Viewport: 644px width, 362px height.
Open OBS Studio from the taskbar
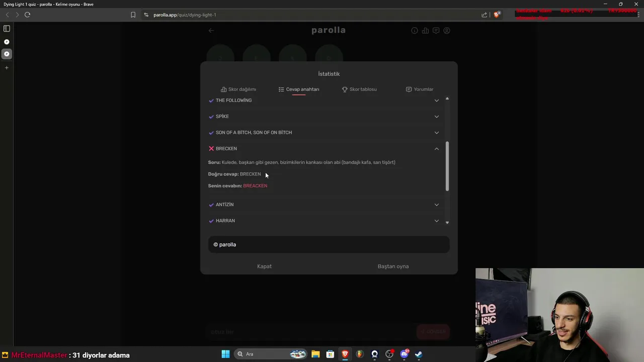coord(389,354)
